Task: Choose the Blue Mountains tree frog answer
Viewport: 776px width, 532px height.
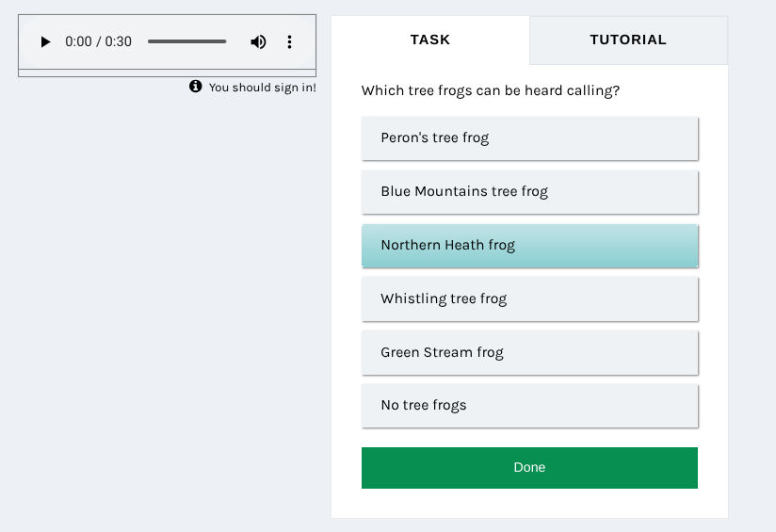Action: click(529, 192)
